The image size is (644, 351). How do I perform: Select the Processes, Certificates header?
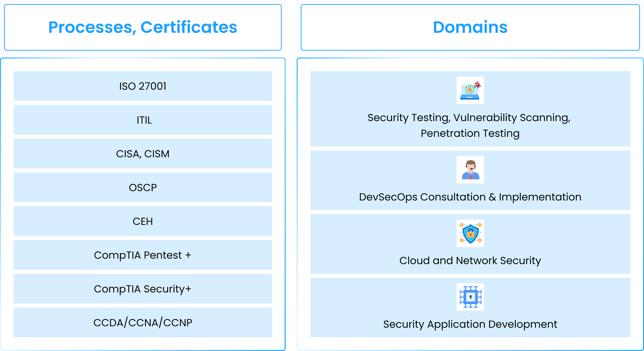coord(143,27)
